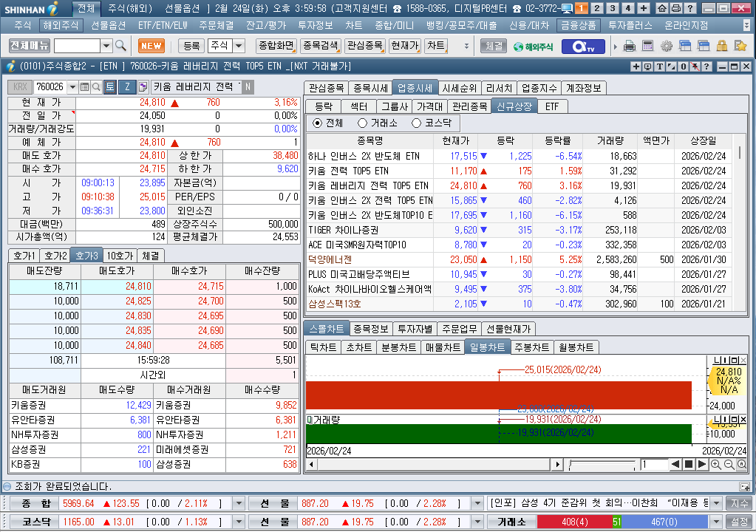Open the 종합 index ticker dropdown
The width and height of the screenshot is (756, 532).
(x=239, y=504)
